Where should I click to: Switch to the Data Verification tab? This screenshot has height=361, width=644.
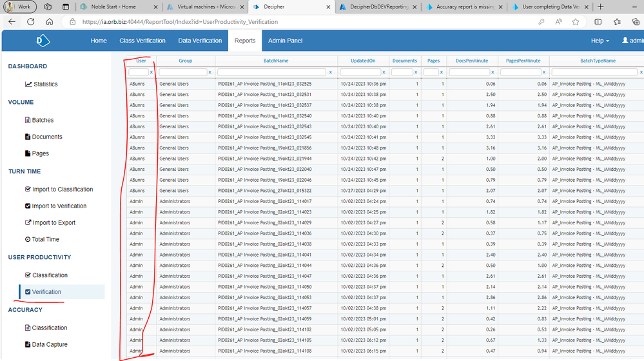click(x=200, y=41)
